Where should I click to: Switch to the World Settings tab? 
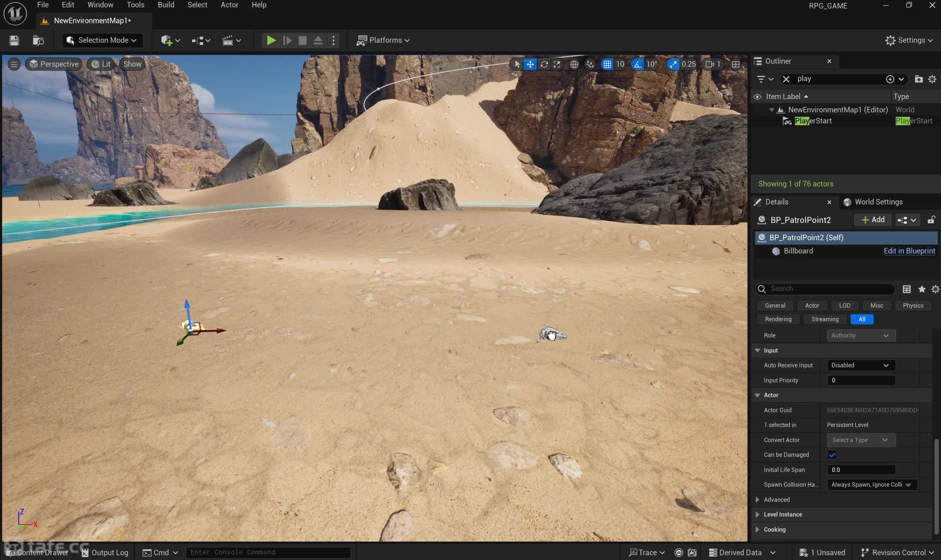pyautogui.click(x=873, y=202)
